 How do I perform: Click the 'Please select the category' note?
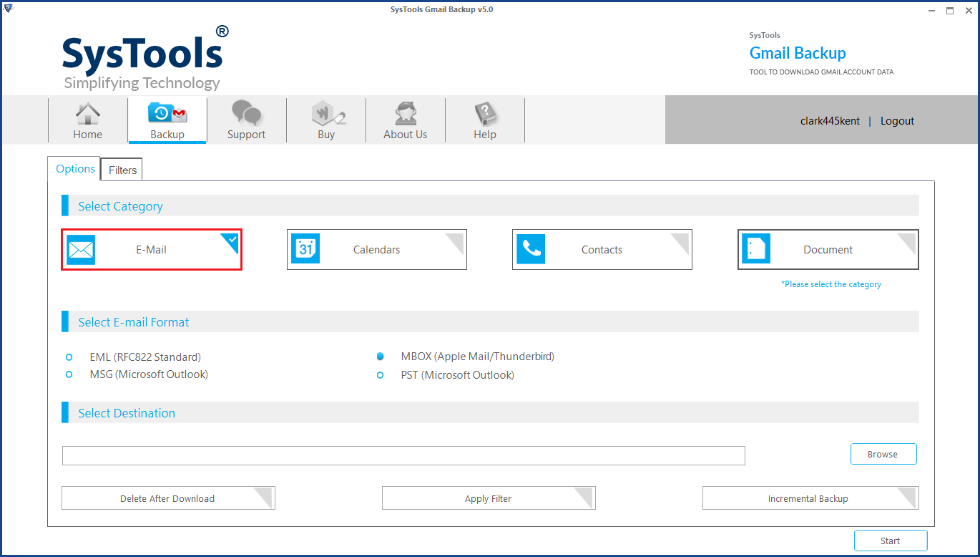pos(831,284)
